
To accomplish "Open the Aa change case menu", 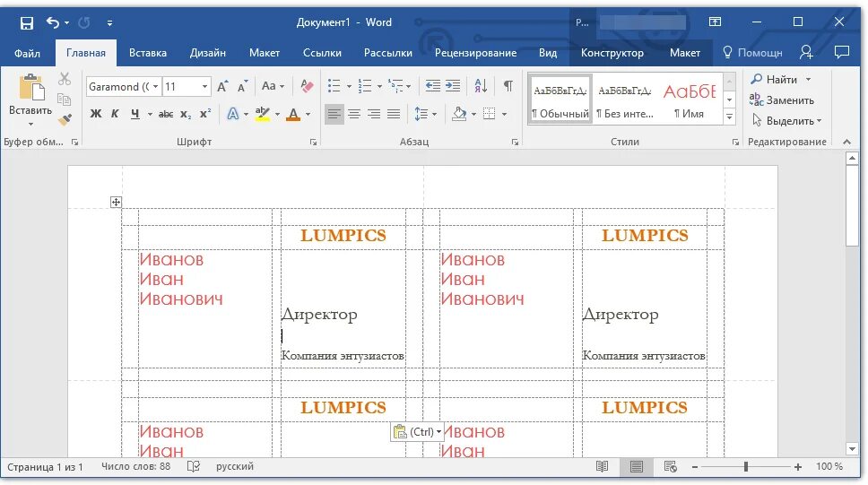I will pos(273,86).
